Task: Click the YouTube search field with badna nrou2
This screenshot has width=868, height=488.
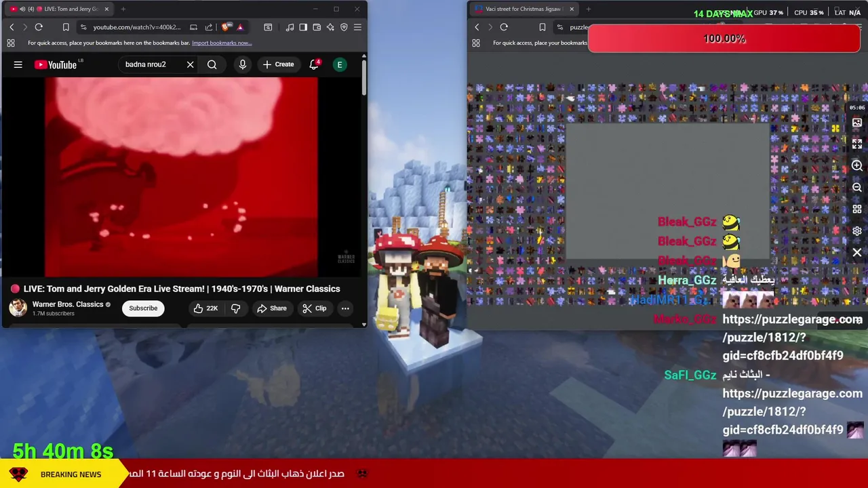Action: (x=152, y=64)
